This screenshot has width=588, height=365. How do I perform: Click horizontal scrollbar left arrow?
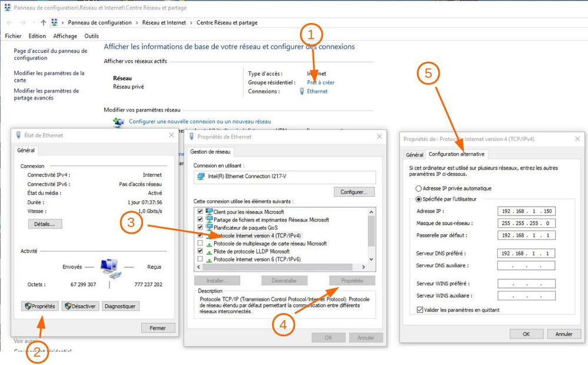(x=198, y=267)
